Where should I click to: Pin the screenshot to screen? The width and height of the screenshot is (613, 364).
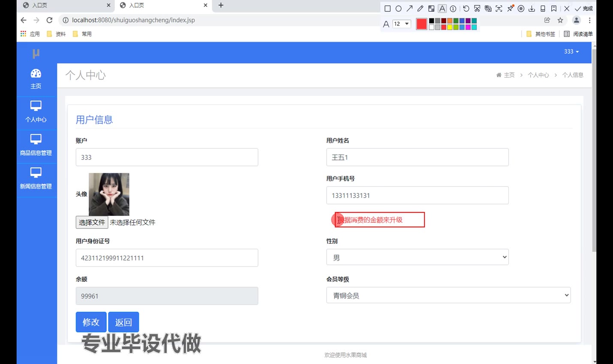click(x=510, y=8)
